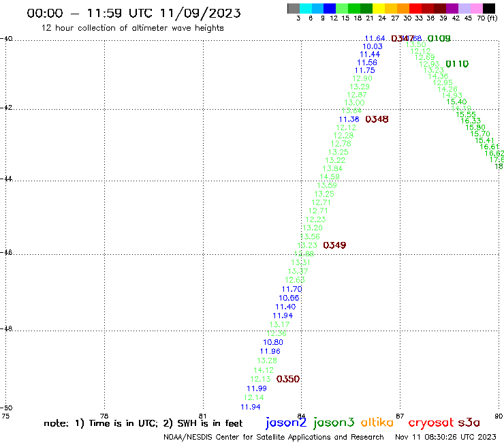504x443 pixels.
Task: Click the blue value 11.38 beside 0348
Action: click(349, 119)
